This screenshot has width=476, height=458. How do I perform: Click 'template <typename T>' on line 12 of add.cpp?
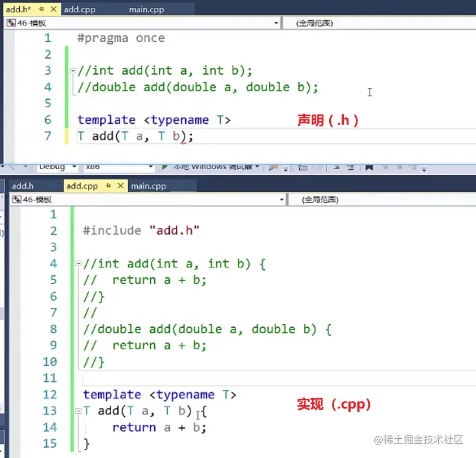coord(159,395)
